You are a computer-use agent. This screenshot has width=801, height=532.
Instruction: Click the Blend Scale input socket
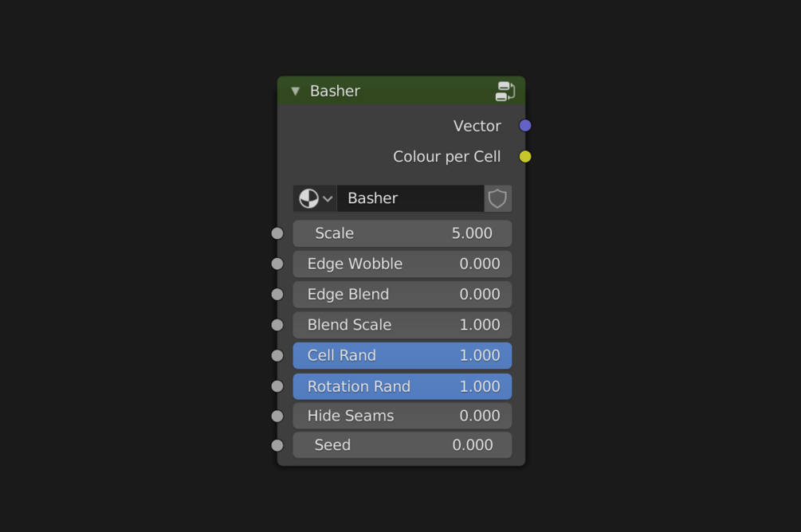coord(277,325)
